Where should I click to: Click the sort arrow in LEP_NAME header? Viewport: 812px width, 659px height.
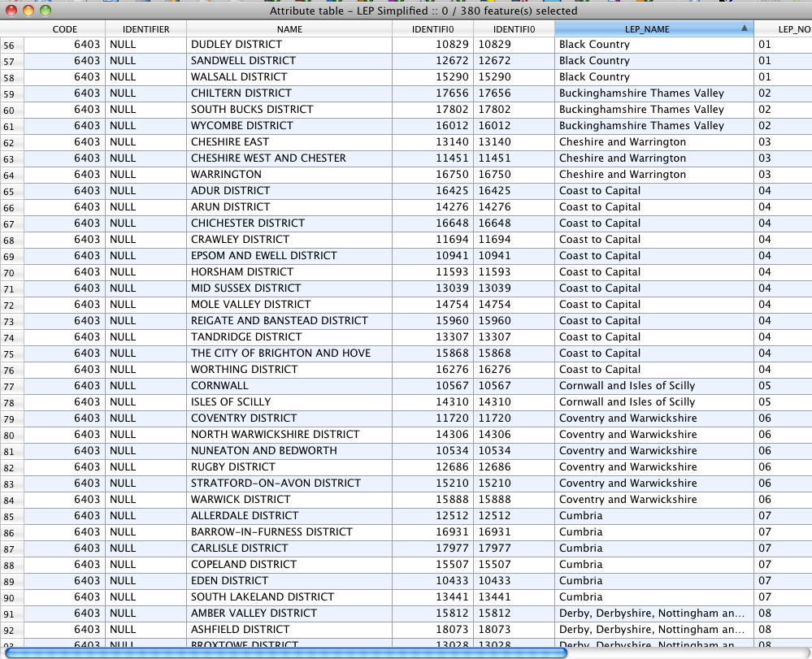(x=745, y=28)
